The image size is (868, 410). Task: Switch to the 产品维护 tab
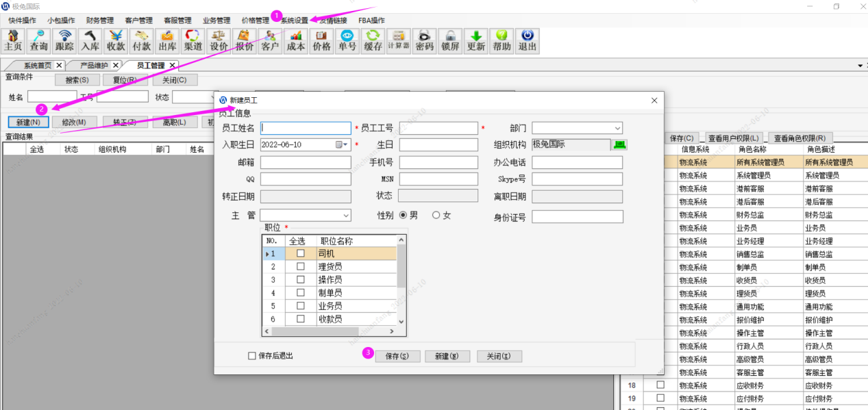point(92,65)
